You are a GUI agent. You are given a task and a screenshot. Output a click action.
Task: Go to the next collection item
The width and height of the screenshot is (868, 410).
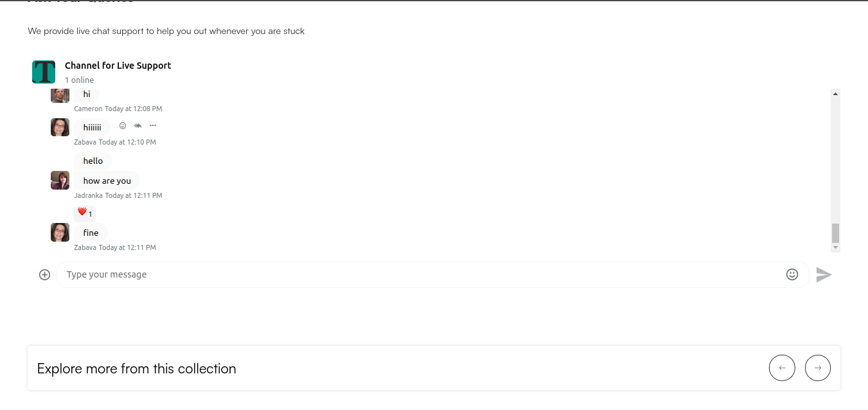click(x=818, y=368)
